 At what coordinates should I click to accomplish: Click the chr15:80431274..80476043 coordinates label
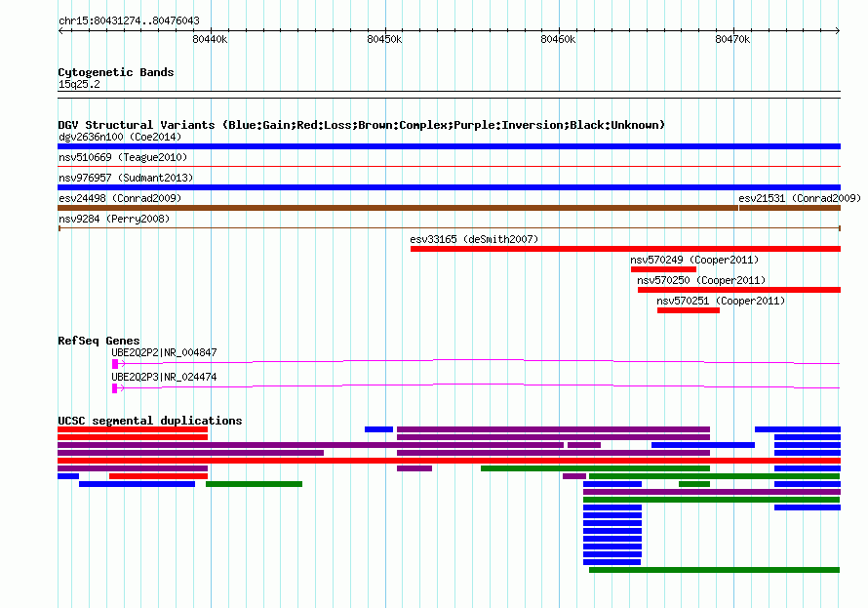(129, 20)
